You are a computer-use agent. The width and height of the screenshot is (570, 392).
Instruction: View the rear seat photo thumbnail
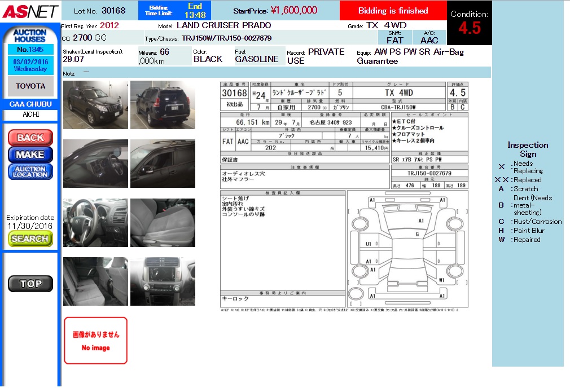click(x=95, y=281)
